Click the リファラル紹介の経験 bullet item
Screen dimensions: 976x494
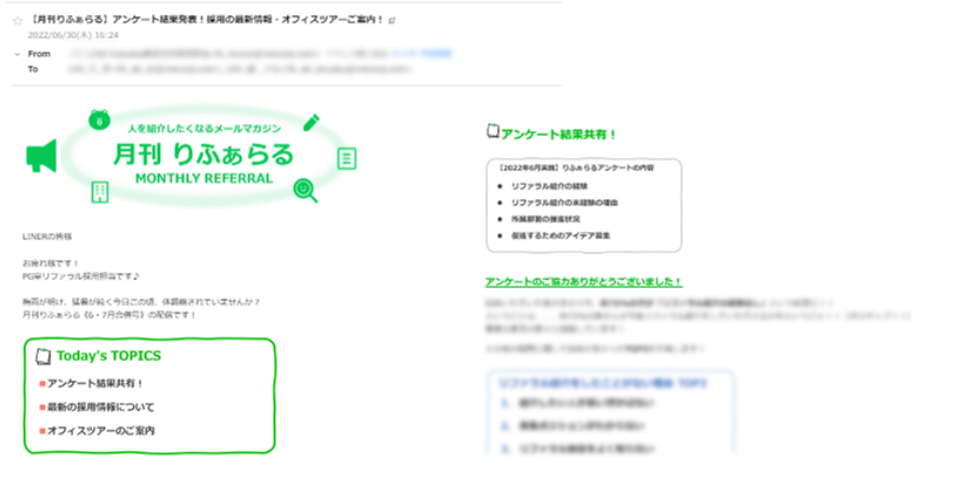point(549,186)
